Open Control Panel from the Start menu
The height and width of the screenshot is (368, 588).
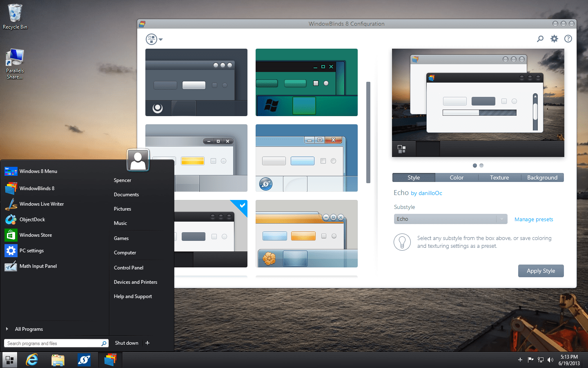coord(128,267)
